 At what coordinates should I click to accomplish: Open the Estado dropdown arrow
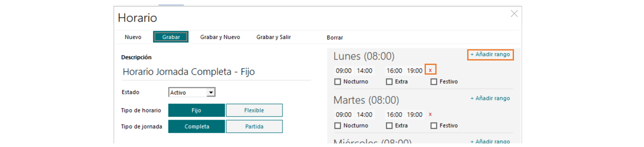211,92
